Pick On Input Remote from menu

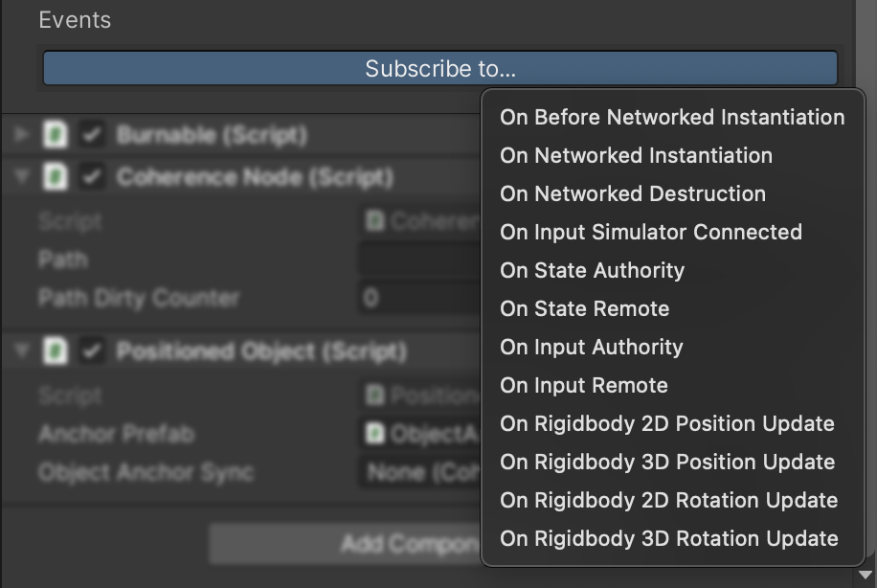click(x=584, y=386)
